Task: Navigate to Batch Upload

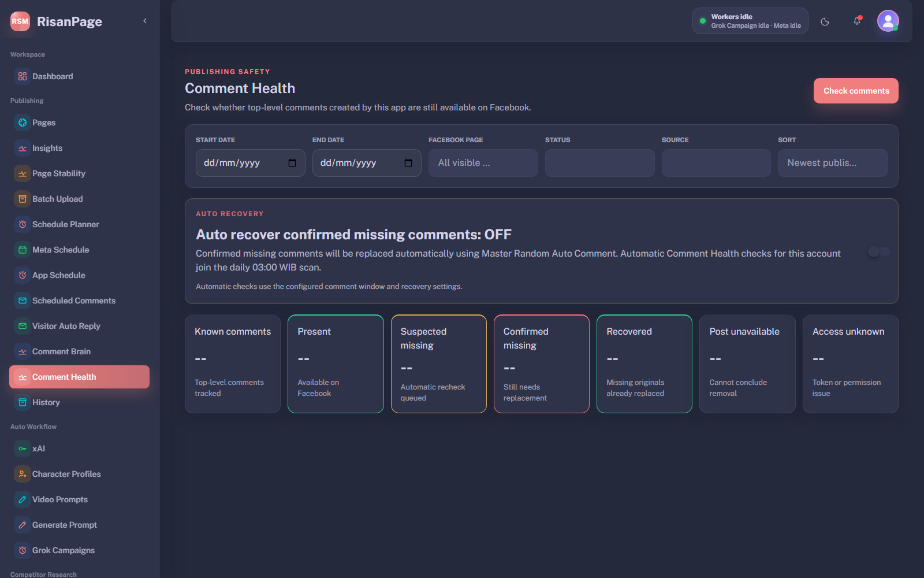Action: point(79,199)
